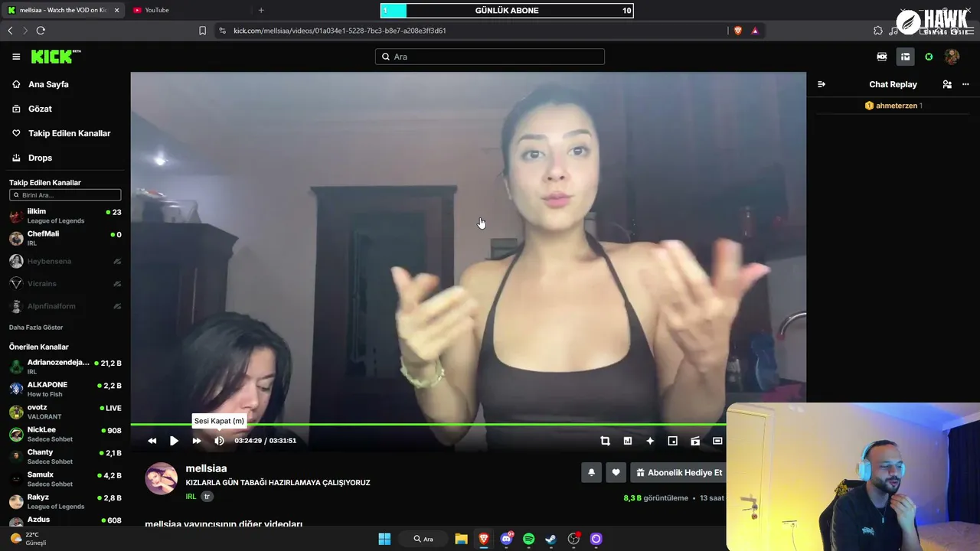Viewport: 980px width, 551px height.
Task: Open the green Kick coin icon
Action: tap(929, 57)
